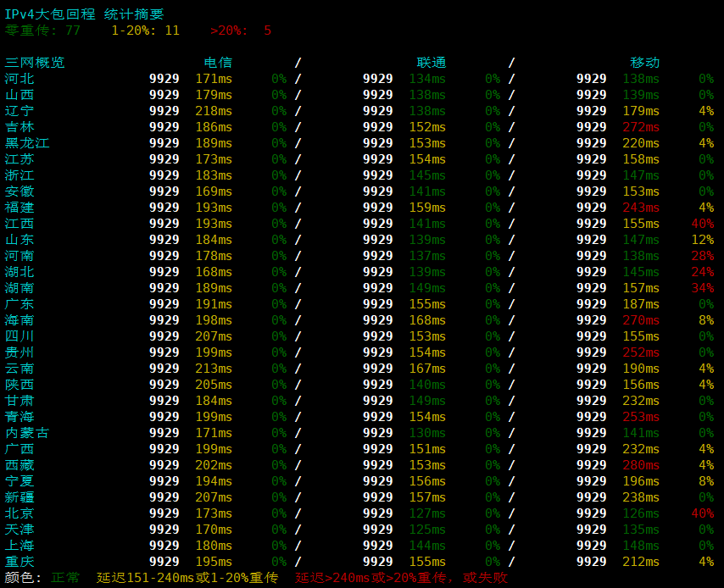The width and height of the screenshot is (724, 588).
Task: Select the 内蒙古 province row label
Action: 27,433
